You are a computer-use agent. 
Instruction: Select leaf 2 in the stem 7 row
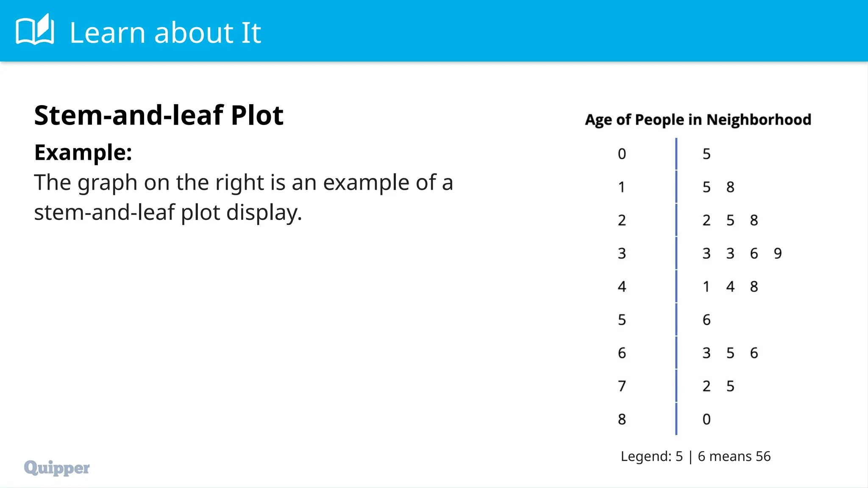(707, 386)
